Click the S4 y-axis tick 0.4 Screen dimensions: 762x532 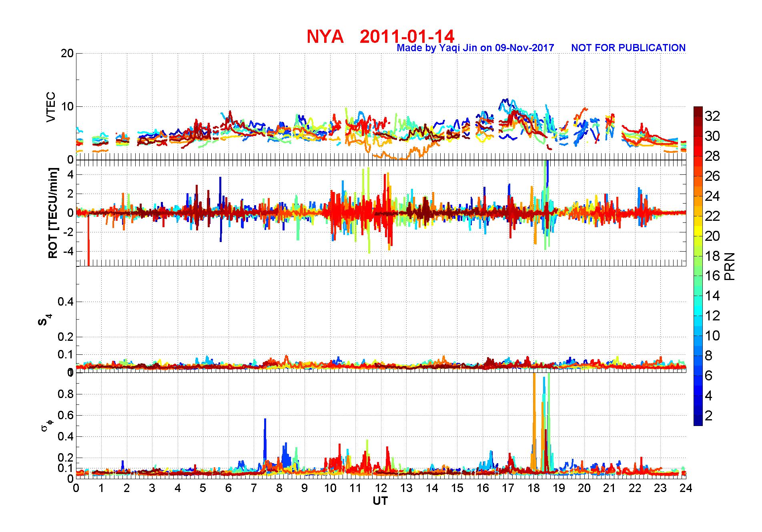[x=66, y=302]
